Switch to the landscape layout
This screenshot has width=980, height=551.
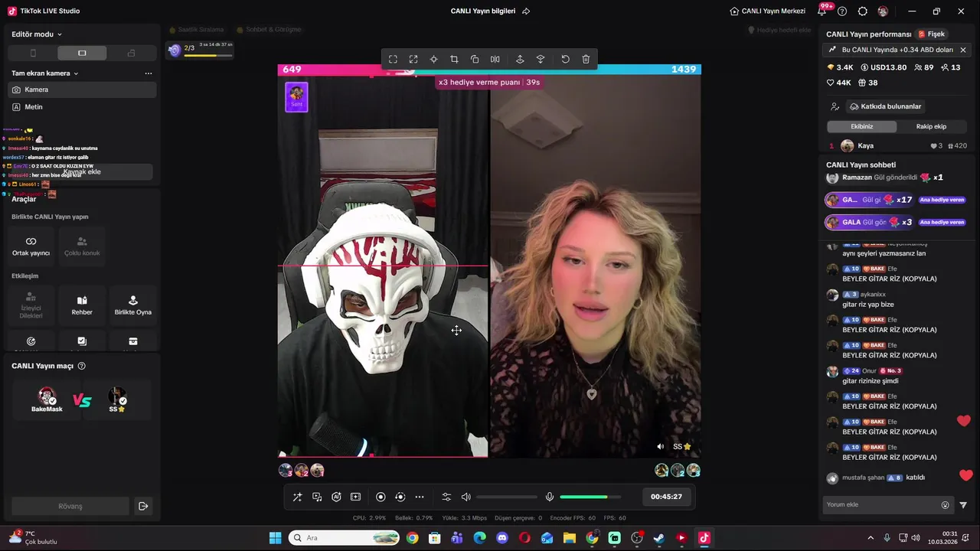tap(82, 53)
